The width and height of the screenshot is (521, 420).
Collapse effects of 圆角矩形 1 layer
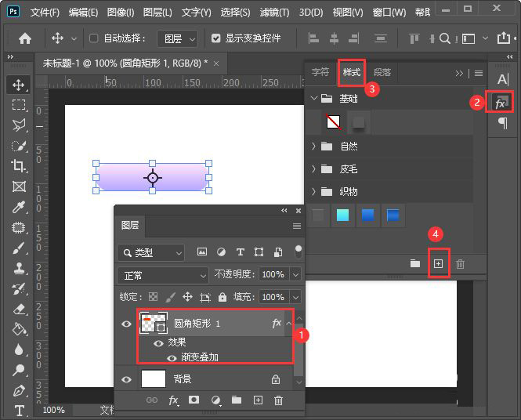click(x=289, y=324)
